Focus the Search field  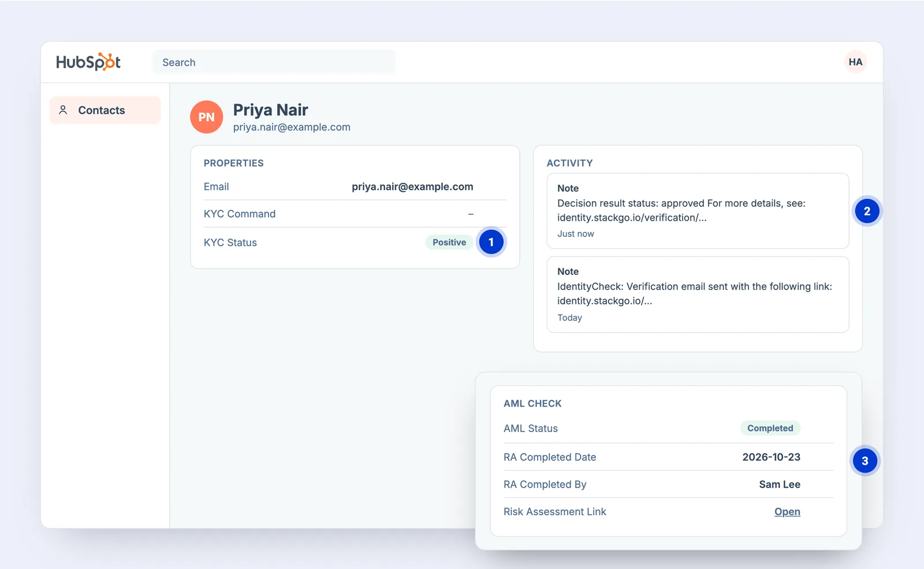274,62
